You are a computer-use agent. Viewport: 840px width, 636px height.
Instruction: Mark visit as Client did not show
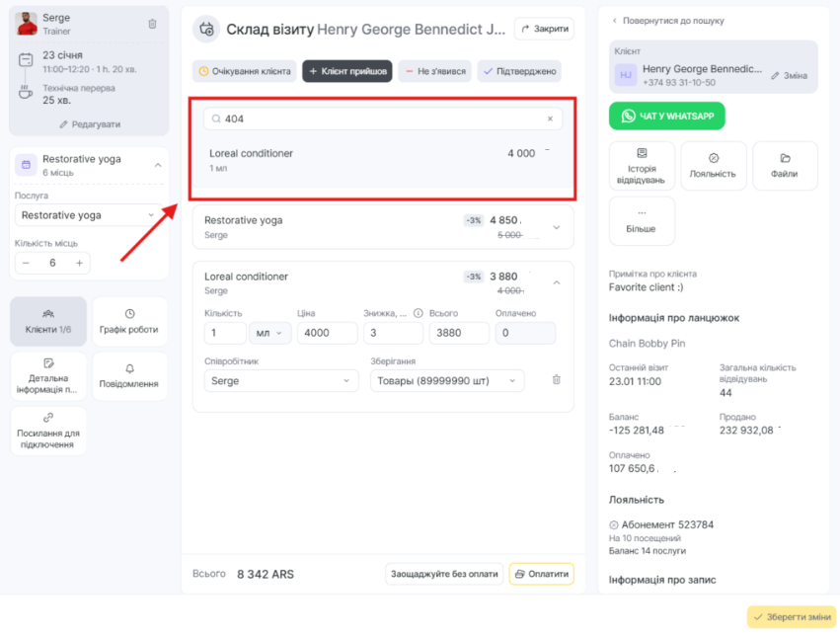tap(434, 71)
